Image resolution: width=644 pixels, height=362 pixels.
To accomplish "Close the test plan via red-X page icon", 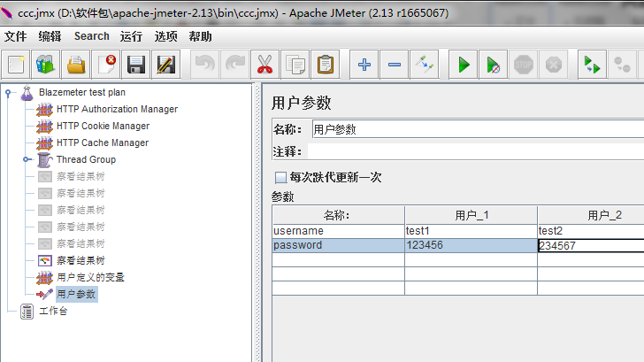I will (106, 65).
